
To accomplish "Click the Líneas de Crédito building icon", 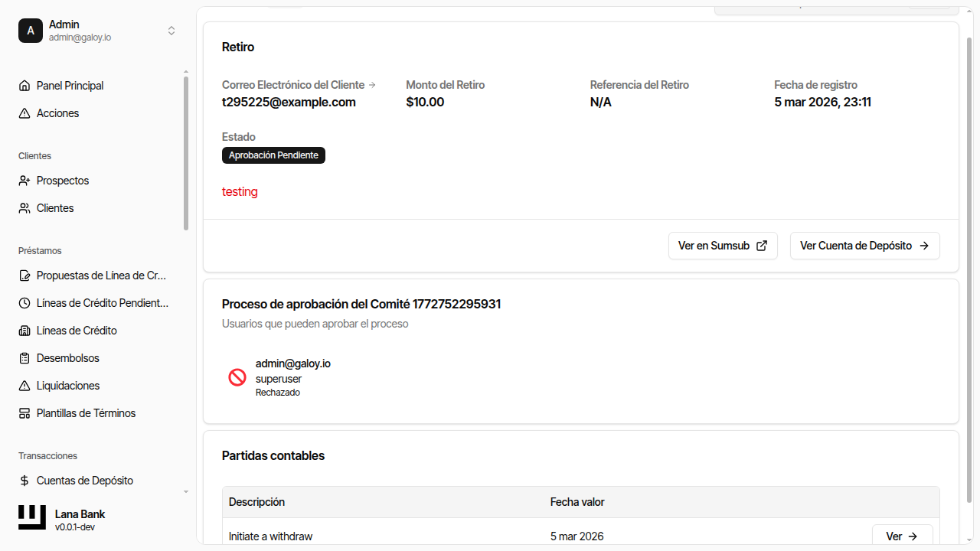I will click(24, 331).
